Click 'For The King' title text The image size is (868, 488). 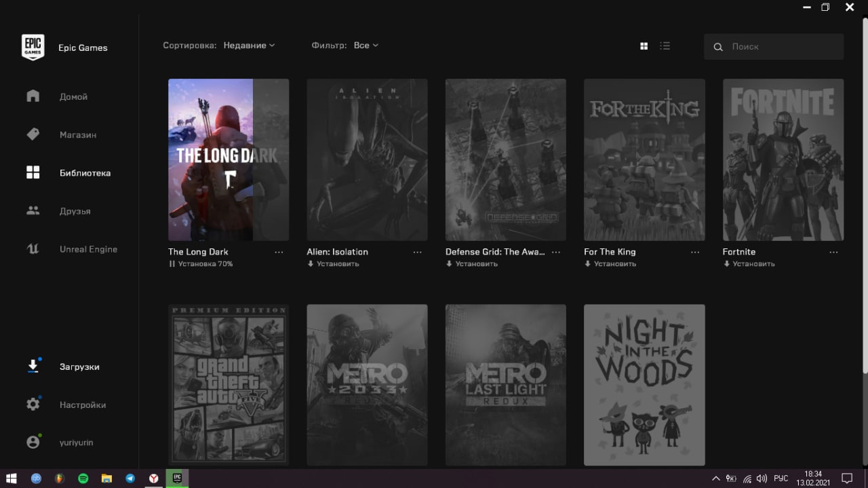click(x=610, y=252)
